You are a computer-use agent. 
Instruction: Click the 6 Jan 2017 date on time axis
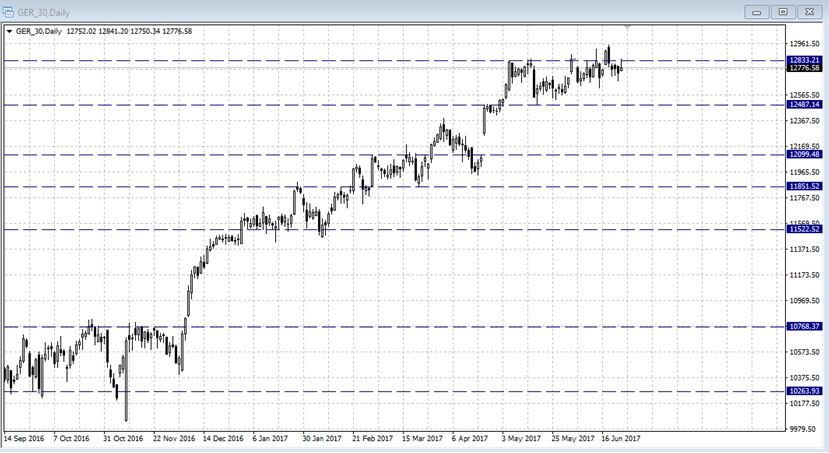tap(270, 438)
